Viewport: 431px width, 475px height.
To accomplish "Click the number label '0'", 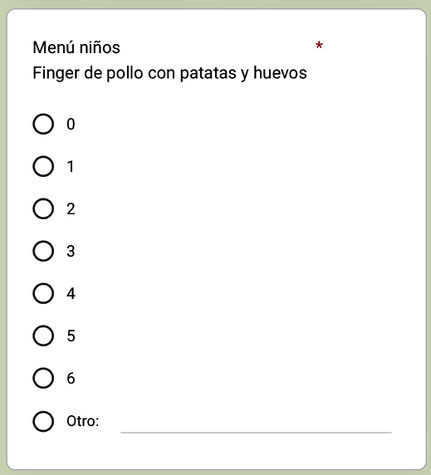I will pos(71,124).
